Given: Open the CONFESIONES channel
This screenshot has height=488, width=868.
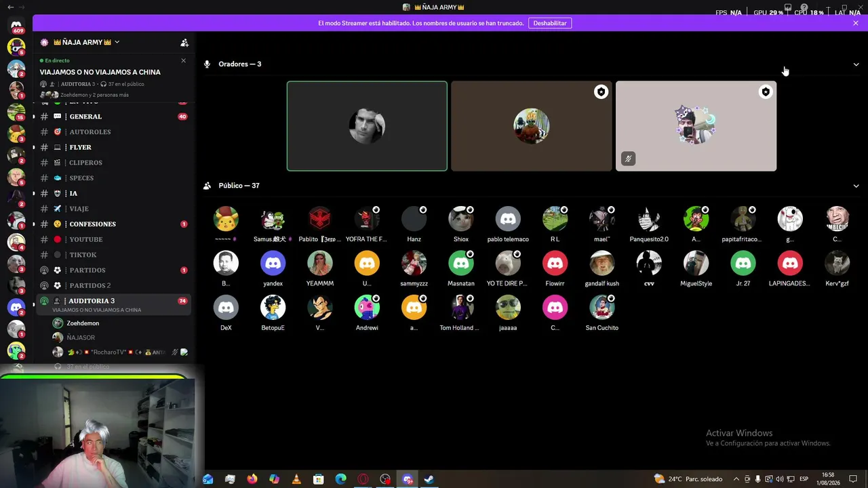Looking at the screenshot, I should (x=113, y=224).
